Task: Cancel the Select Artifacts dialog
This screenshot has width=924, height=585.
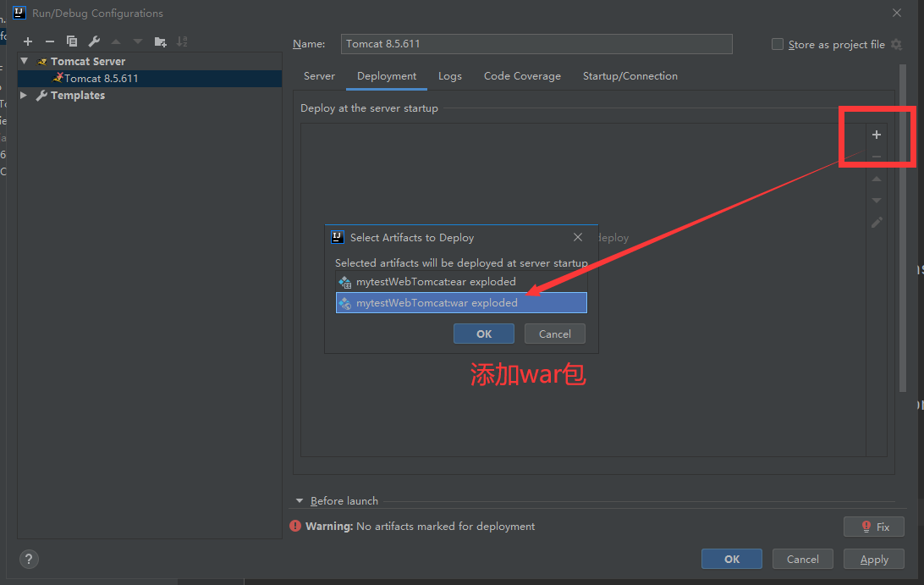Action: coord(554,334)
